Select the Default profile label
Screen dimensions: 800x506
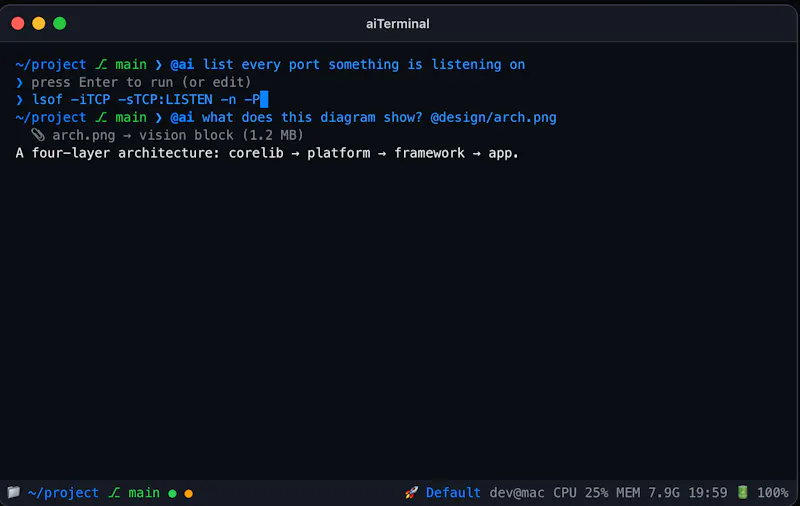(453, 493)
